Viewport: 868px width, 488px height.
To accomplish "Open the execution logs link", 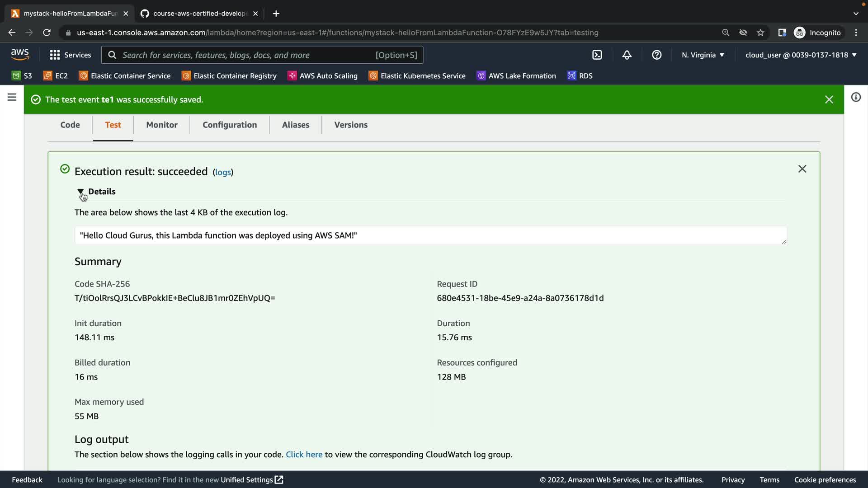I will [223, 172].
